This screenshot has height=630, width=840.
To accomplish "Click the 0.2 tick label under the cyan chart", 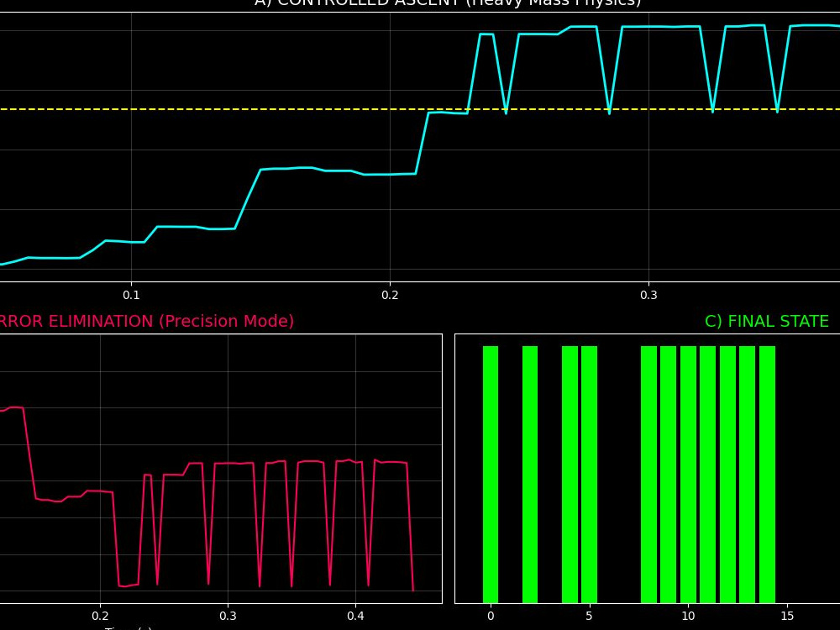I will (x=390, y=295).
